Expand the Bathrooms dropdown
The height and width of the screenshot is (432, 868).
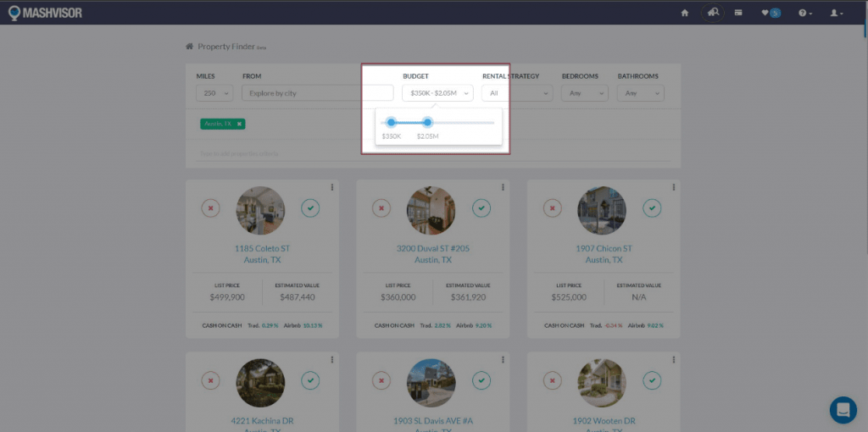coord(640,93)
